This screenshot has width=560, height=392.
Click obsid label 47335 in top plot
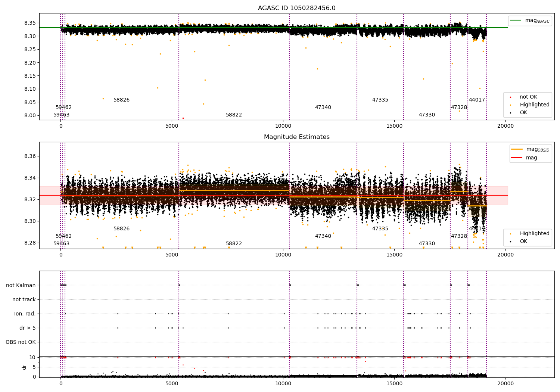pyautogui.click(x=380, y=100)
